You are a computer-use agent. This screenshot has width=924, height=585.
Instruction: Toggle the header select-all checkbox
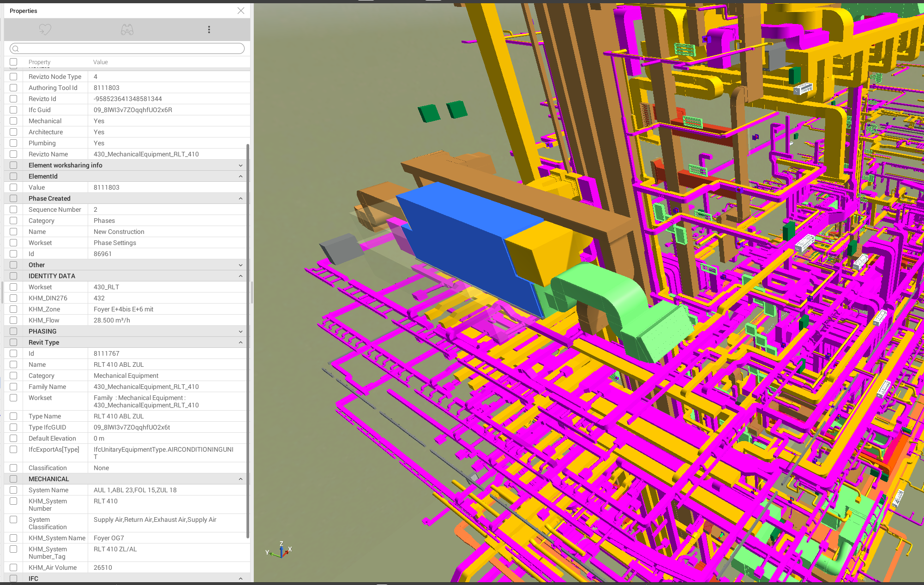pyautogui.click(x=13, y=62)
